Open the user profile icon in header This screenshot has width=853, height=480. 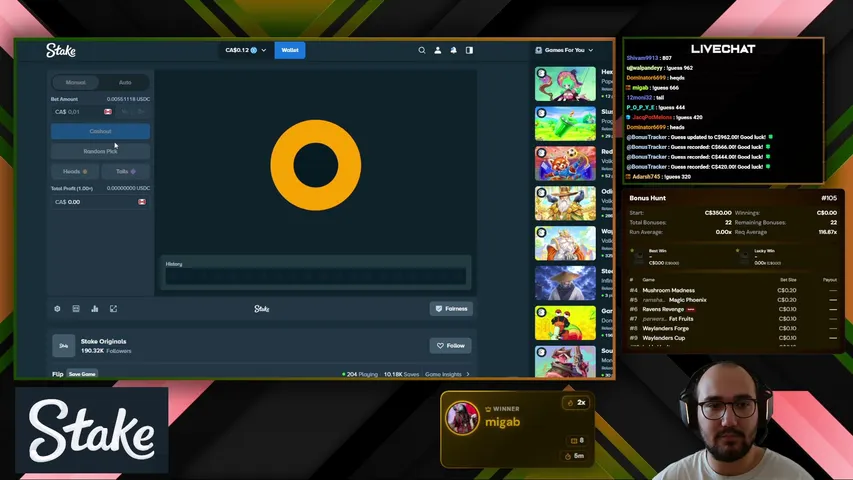point(437,50)
